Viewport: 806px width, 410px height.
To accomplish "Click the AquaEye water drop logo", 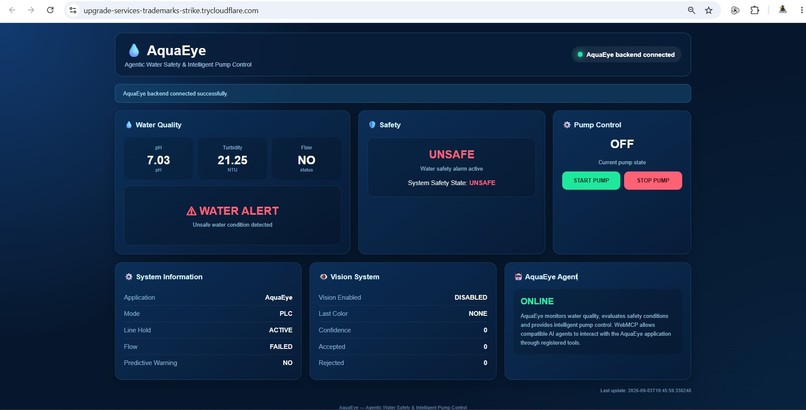I will [x=134, y=50].
